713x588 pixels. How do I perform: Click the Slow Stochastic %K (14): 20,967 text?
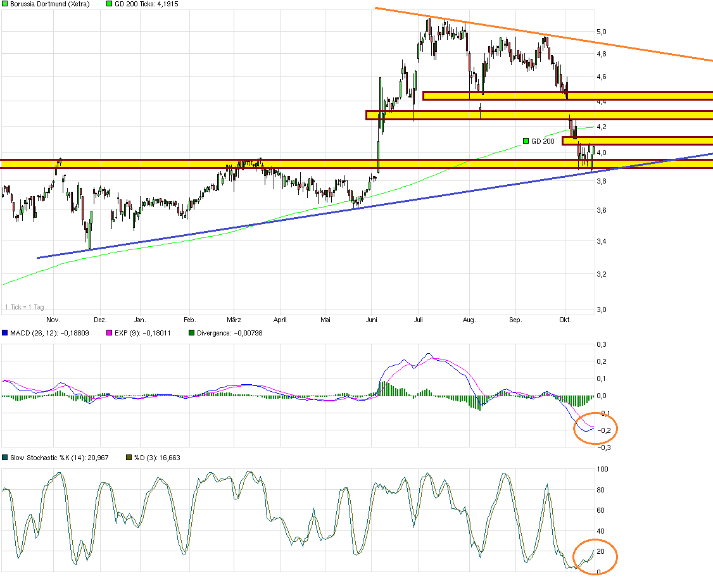coord(60,458)
